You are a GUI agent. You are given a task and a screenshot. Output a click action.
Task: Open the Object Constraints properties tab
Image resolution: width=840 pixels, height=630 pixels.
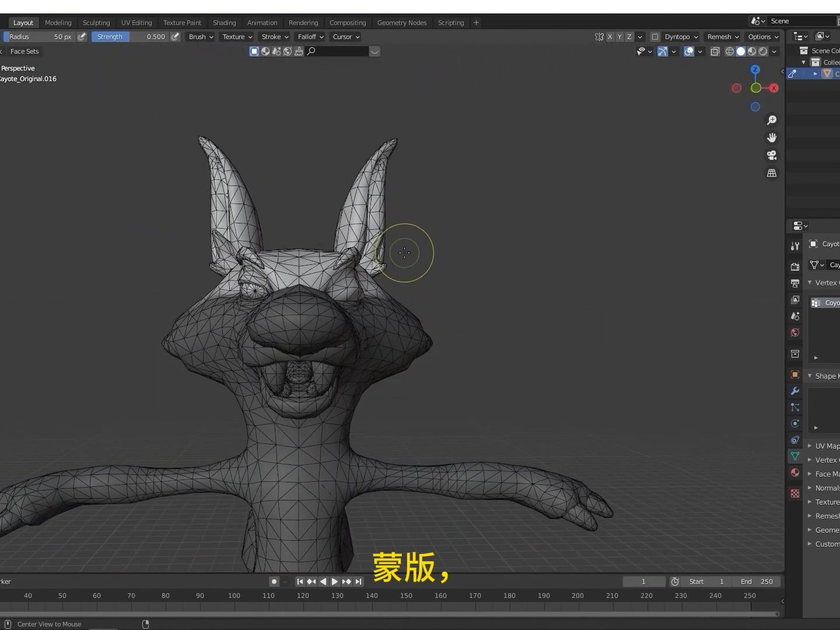click(x=795, y=440)
